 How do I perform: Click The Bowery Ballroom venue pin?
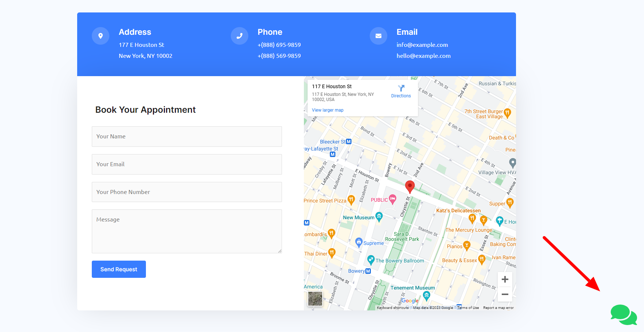pyautogui.click(x=371, y=260)
